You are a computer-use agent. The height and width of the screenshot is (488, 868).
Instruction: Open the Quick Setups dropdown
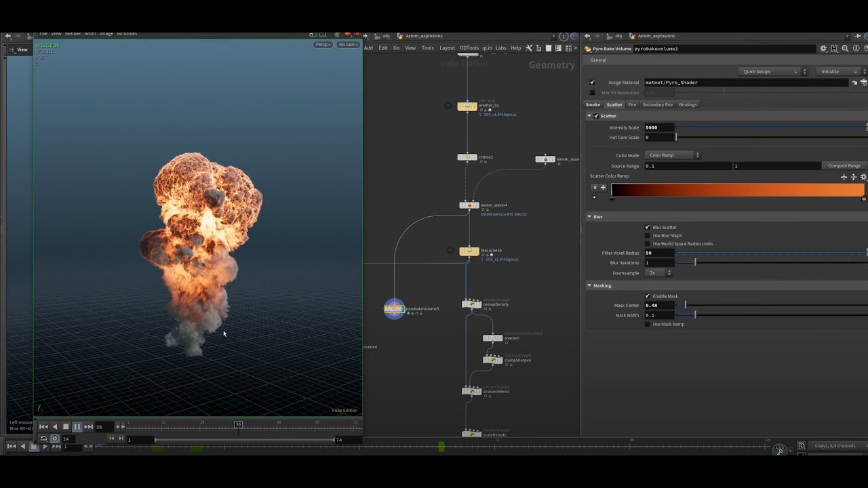[x=773, y=72]
